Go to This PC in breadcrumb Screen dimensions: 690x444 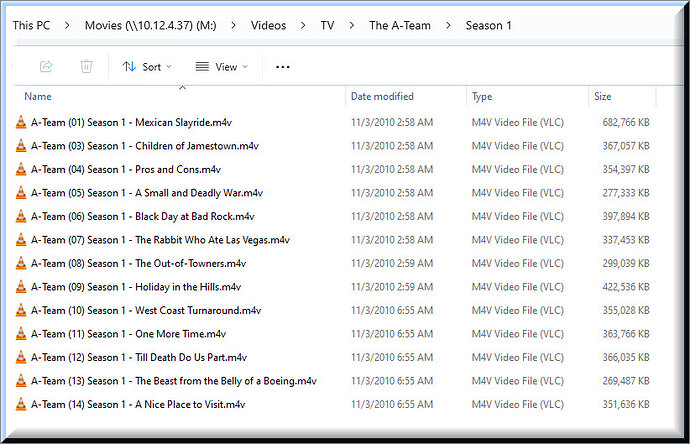[31, 26]
